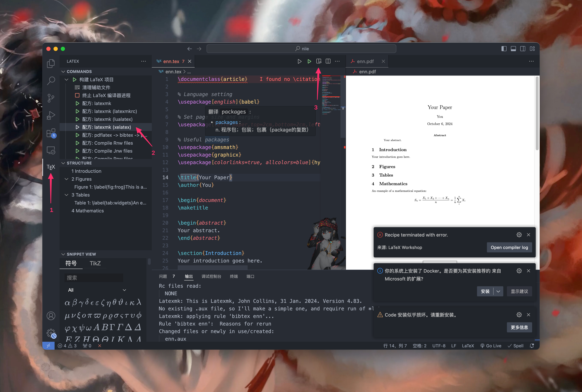Click 终止 LaTeX 编译器进程 command
Image resolution: width=582 pixels, height=392 pixels.
106,95
